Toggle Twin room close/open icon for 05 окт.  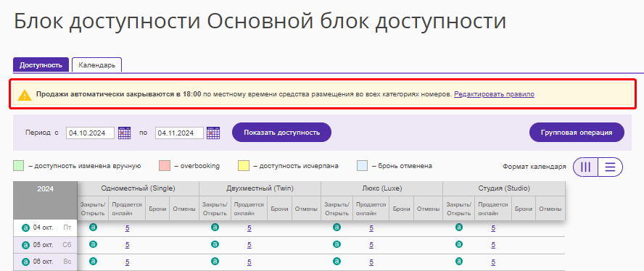pos(215,244)
